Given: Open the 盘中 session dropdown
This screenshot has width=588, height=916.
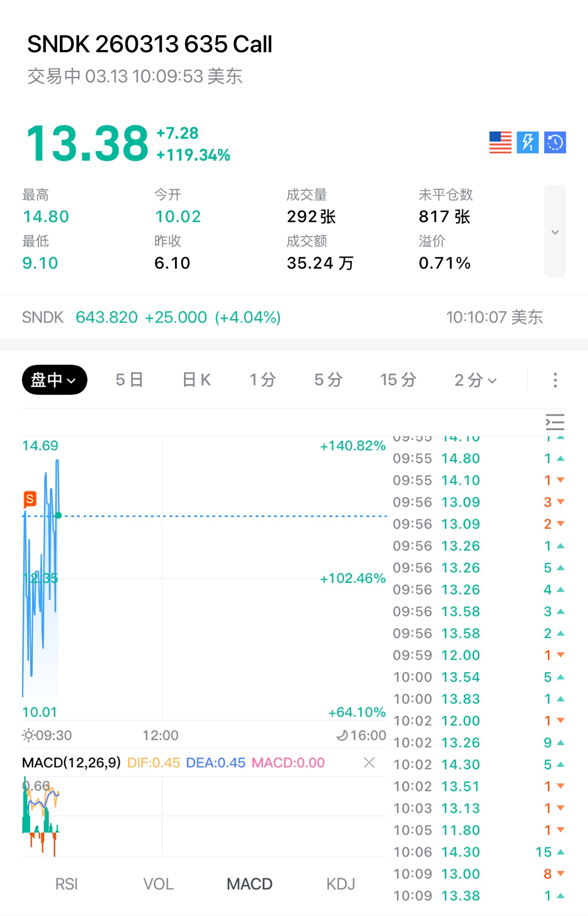Looking at the screenshot, I should click(x=54, y=380).
